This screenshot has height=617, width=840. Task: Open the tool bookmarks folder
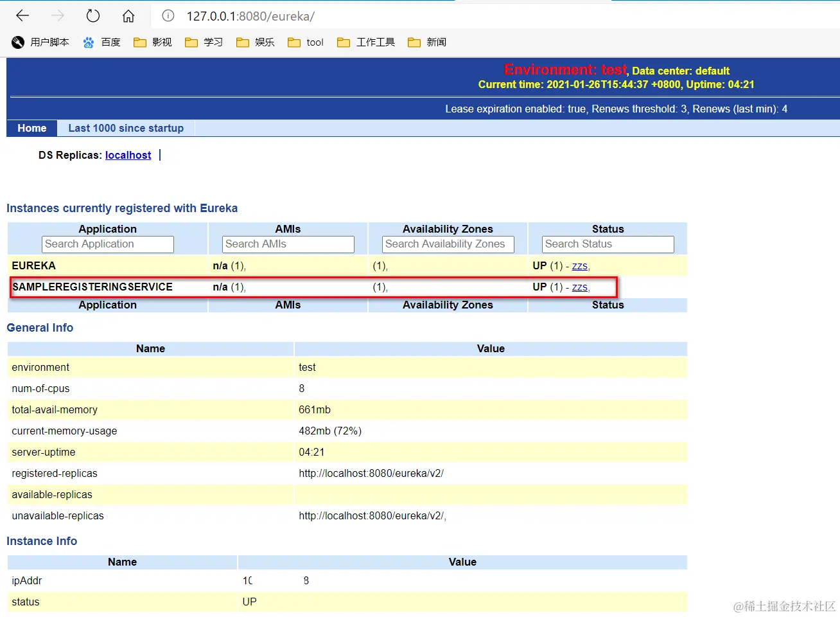pos(306,42)
